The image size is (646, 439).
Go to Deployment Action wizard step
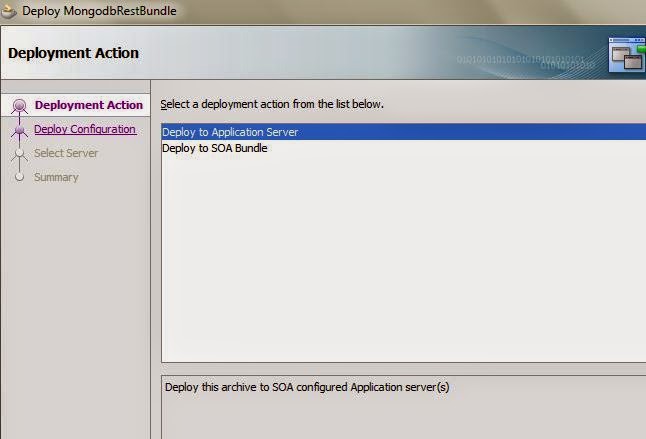tap(89, 105)
